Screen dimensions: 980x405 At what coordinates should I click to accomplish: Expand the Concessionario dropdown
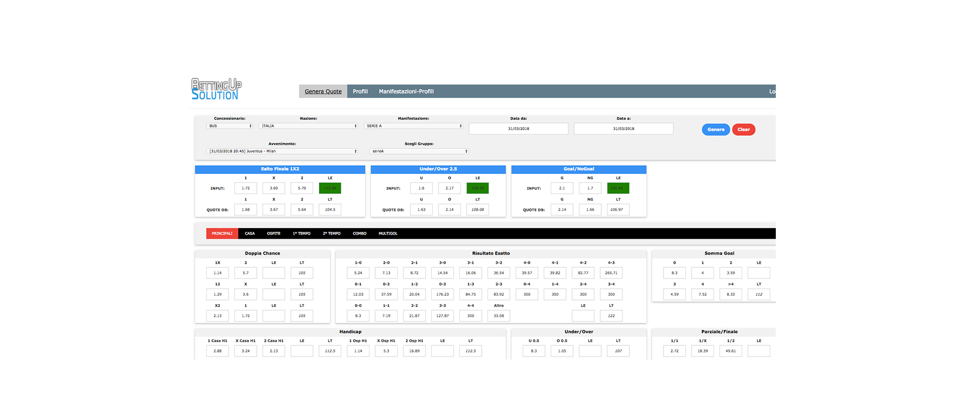(x=230, y=126)
